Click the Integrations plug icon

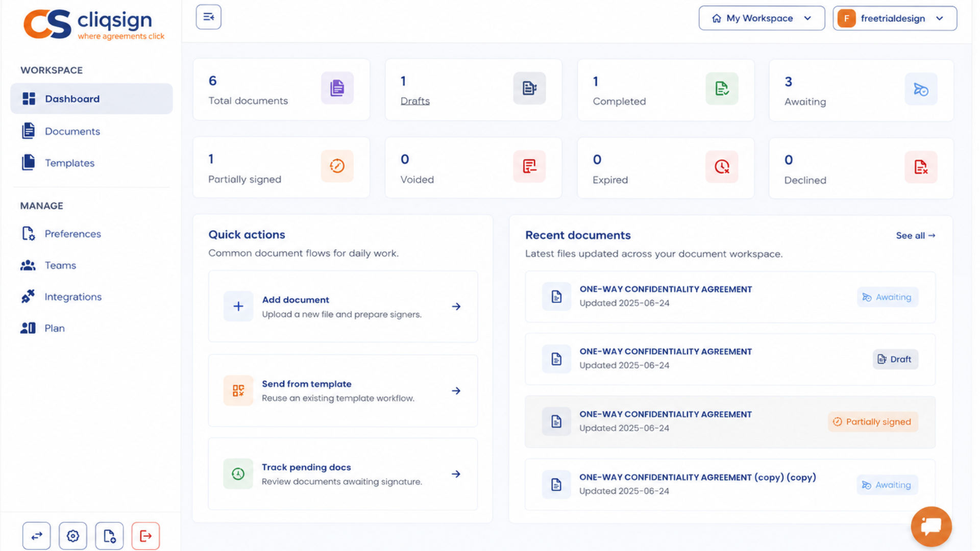(x=28, y=296)
